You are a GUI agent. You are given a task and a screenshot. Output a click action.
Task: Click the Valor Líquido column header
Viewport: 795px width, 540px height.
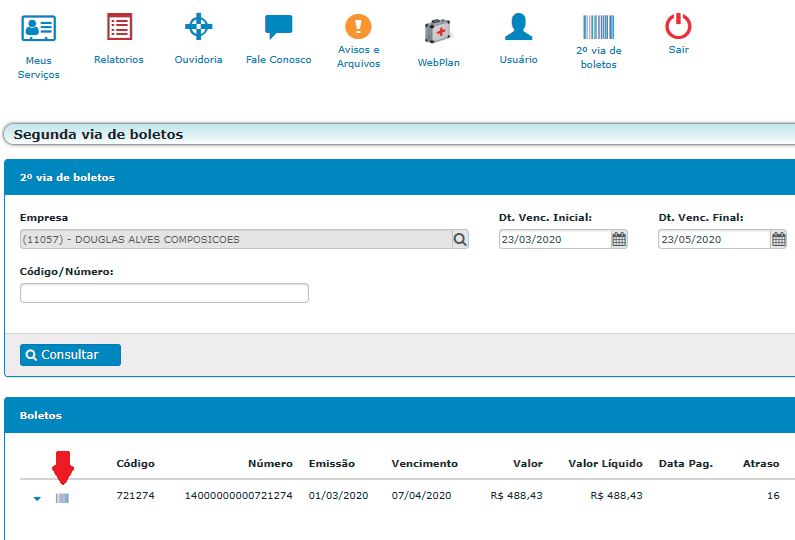pyautogui.click(x=605, y=463)
